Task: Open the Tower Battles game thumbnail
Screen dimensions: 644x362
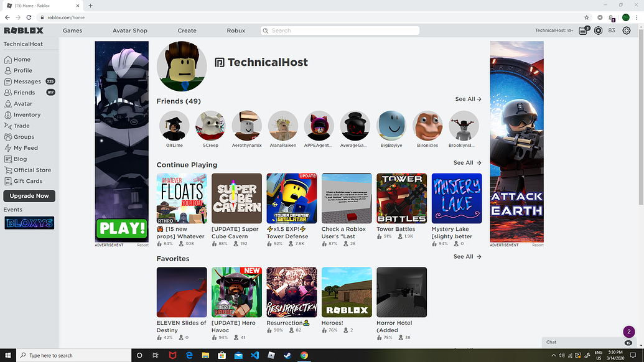Action: click(401, 198)
